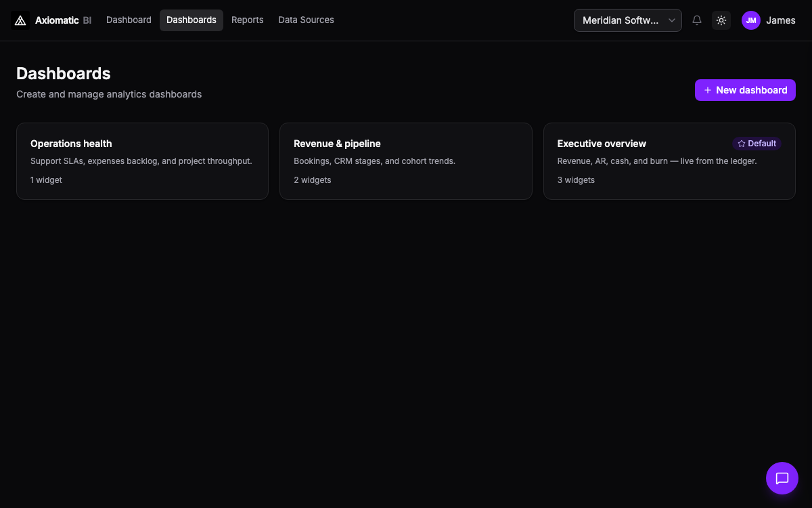Click the Axiomatic BI logo icon
The height and width of the screenshot is (508, 812).
[x=20, y=20]
